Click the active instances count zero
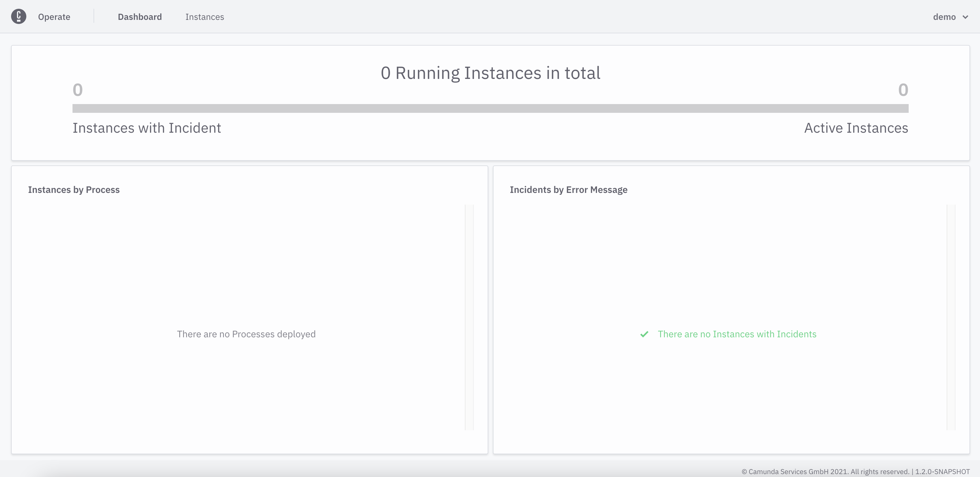 903,90
